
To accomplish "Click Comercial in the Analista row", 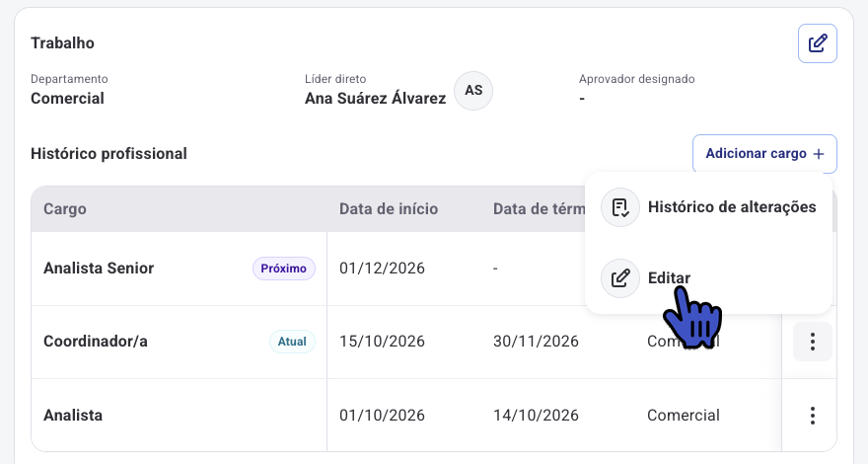I will (x=684, y=416).
